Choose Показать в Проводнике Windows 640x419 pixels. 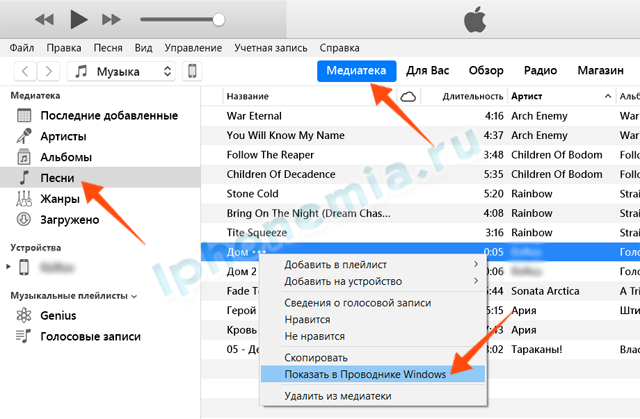[373, 374]
